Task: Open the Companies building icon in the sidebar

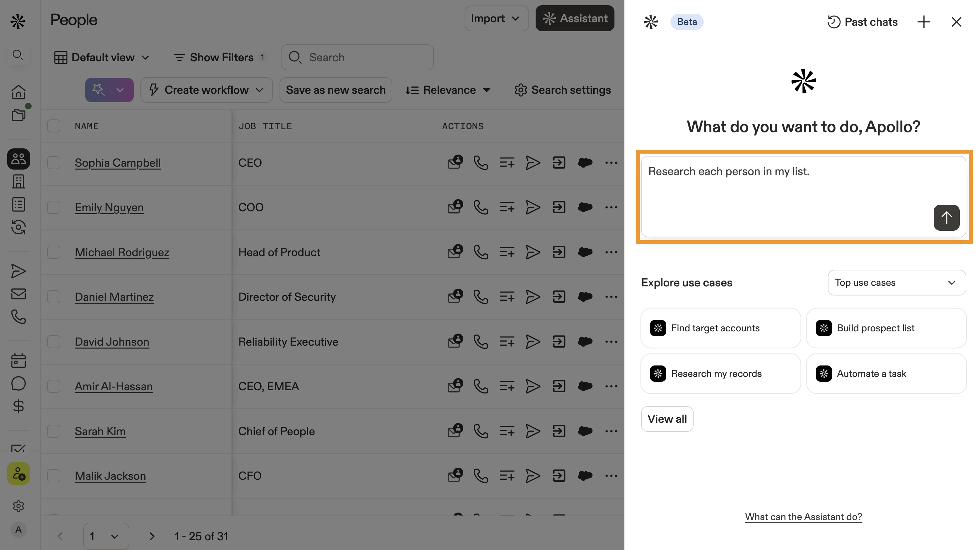Action: click(18, 182)
